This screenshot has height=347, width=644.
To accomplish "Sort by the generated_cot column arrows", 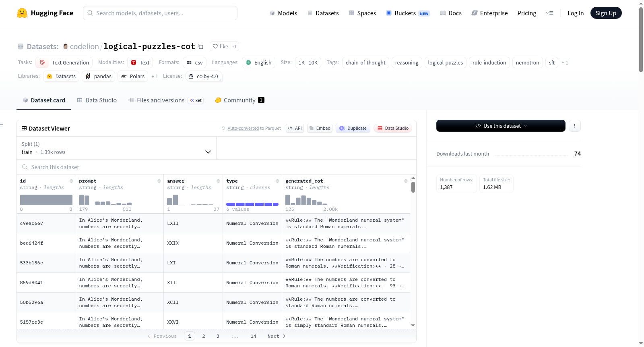I will [406, 181].
